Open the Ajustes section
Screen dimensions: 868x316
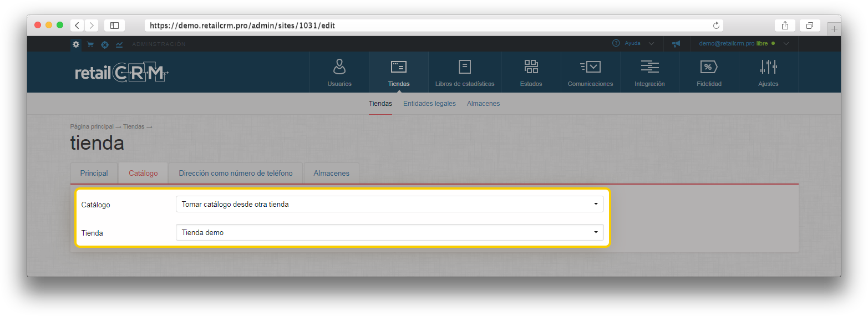[768, 73]
